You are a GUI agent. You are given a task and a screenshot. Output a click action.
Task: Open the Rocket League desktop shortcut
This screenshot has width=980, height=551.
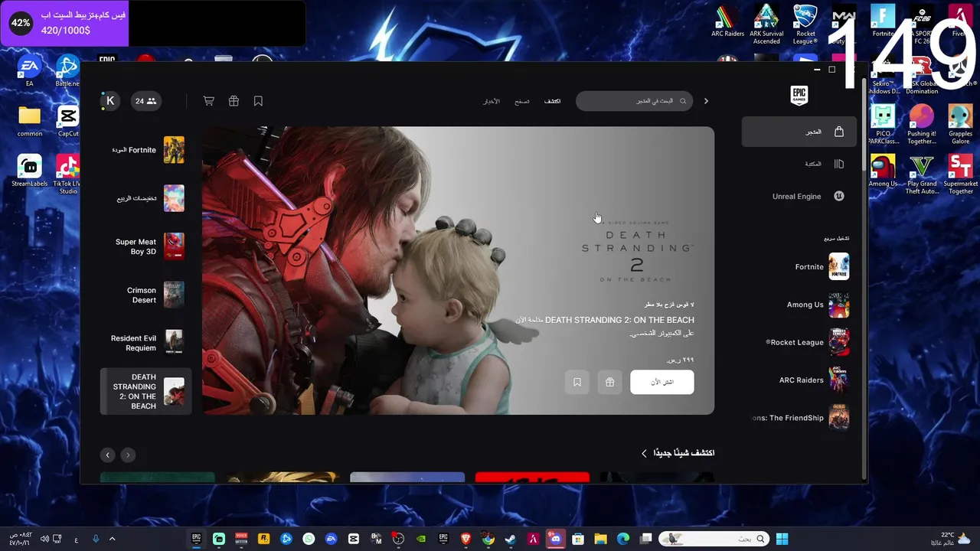click(805, 24)
